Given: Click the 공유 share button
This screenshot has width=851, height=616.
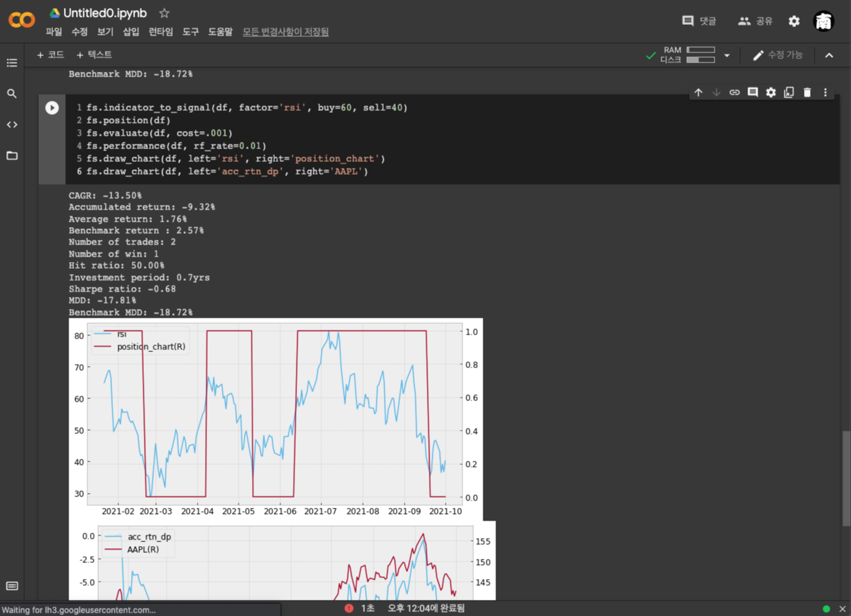Looking at the screenshot, I should point(756,21).
